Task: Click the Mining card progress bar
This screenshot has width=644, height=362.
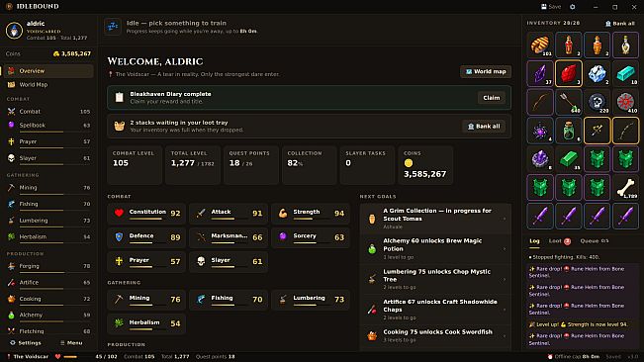Action: [x=147, y=305]
